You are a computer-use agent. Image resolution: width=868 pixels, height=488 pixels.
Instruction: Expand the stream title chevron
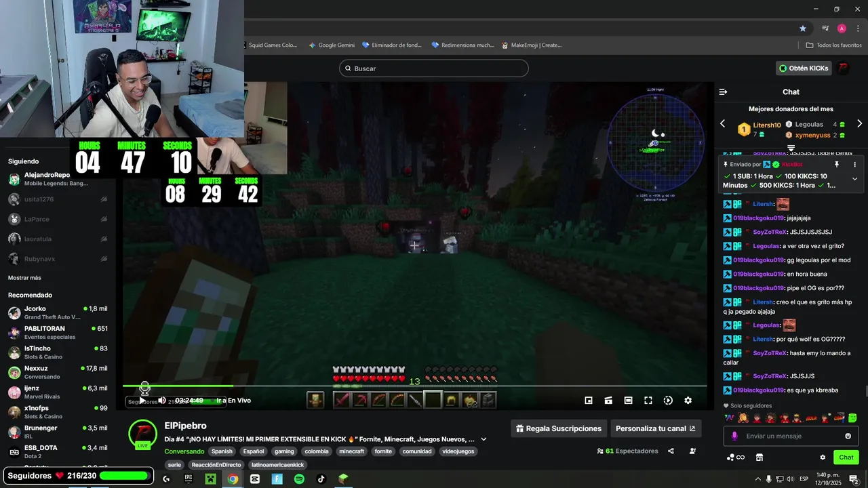(484, 439)
